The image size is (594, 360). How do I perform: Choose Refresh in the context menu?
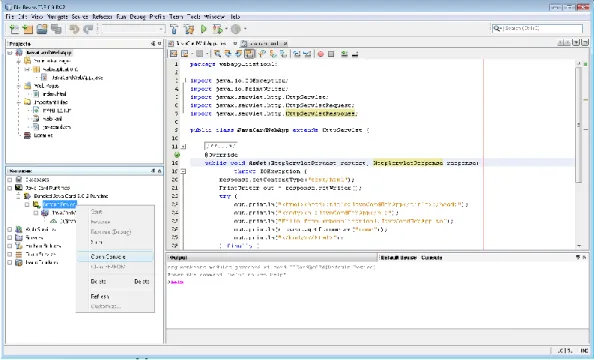[115, 296]
